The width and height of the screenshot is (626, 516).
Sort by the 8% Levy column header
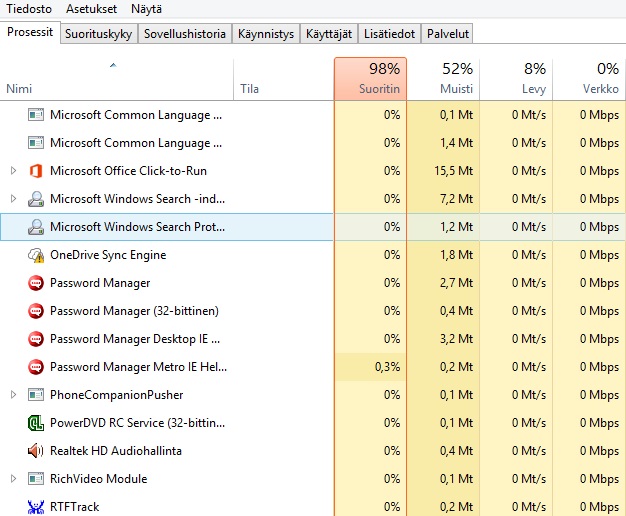[x=516, y=79]
